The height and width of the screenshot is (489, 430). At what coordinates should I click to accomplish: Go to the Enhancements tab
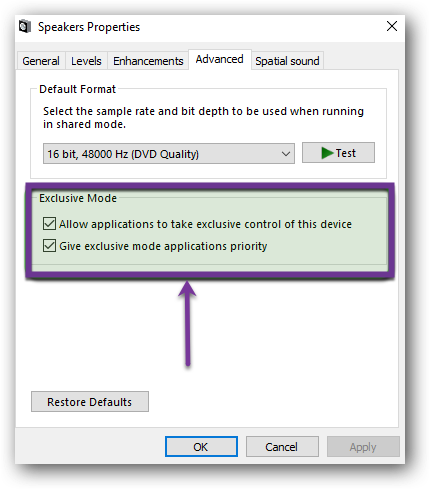click(x=148, y=61)
